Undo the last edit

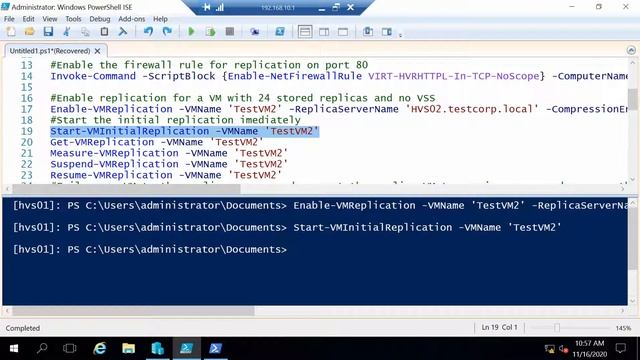pyautogui.click(x=148, y=31)
